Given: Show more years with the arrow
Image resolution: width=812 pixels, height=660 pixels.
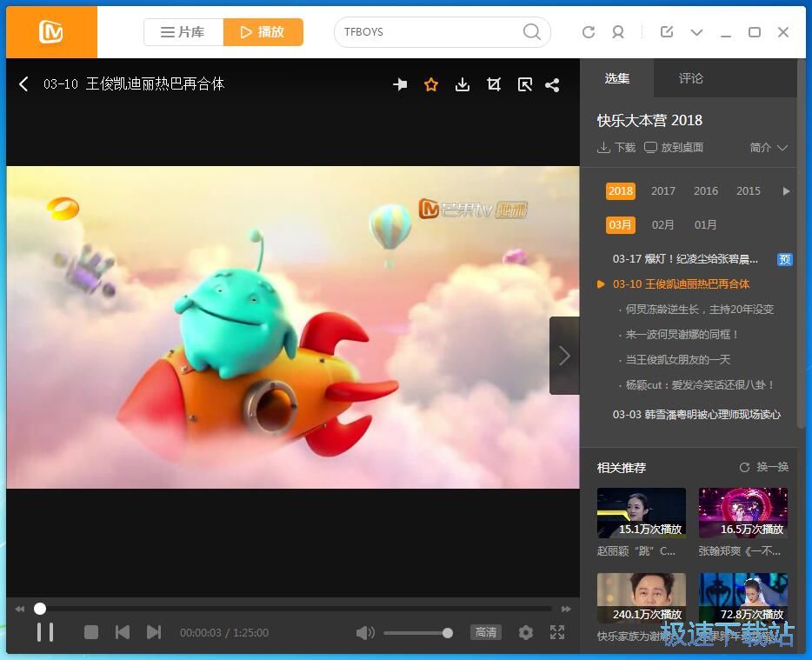Looking at the screenshot, I should click(x=786, y=191).
